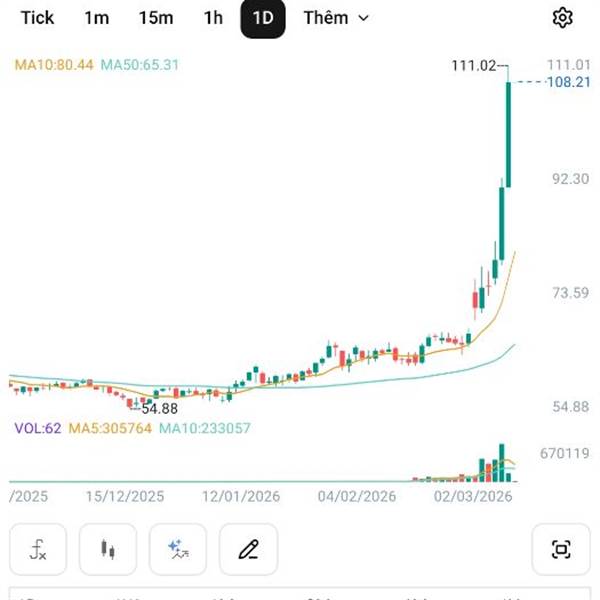This screenshot has height=600, width=600.
Task: Click the volume MA10:233057 label
Action: 204,428
